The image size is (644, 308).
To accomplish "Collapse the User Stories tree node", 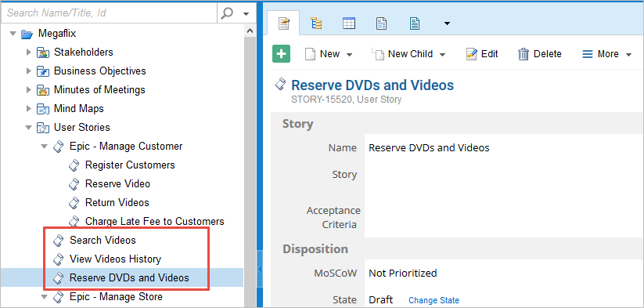I will pos(28,128).
